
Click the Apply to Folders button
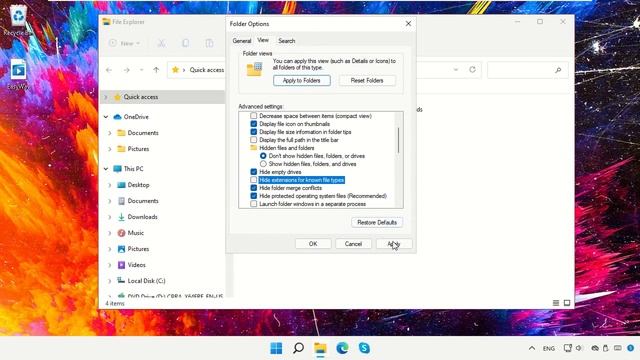[302, 80]
